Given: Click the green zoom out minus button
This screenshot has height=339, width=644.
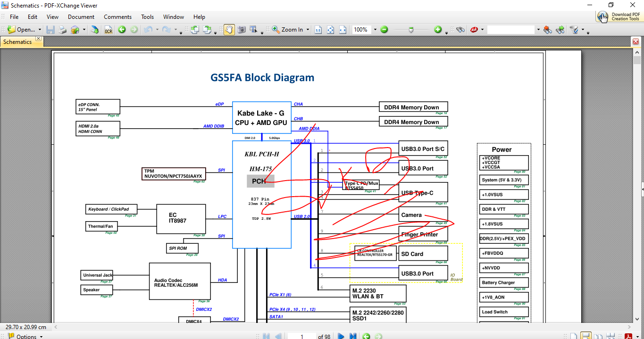Looking at the screenshot, I should [x=384, y=29].
